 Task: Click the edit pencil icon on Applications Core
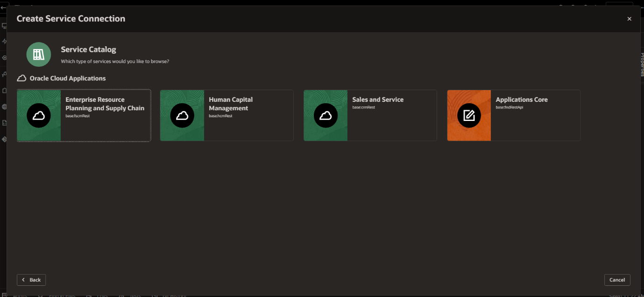click(x=469, y=115)
